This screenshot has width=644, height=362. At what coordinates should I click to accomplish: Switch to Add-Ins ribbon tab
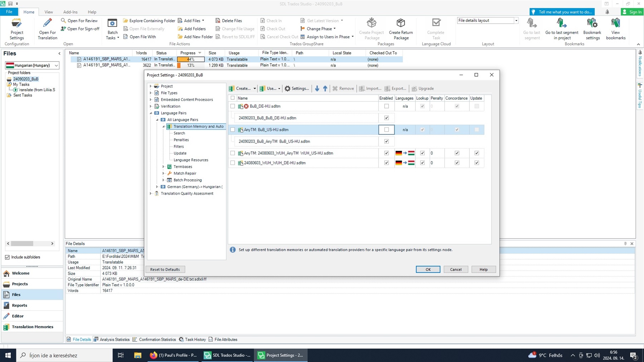(x=70, y=12)
